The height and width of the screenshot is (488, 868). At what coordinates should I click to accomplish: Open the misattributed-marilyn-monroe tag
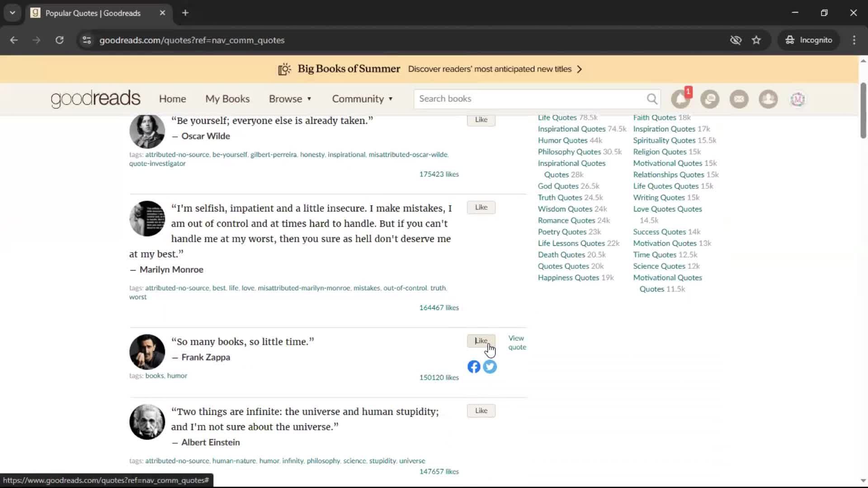[304, 288]
